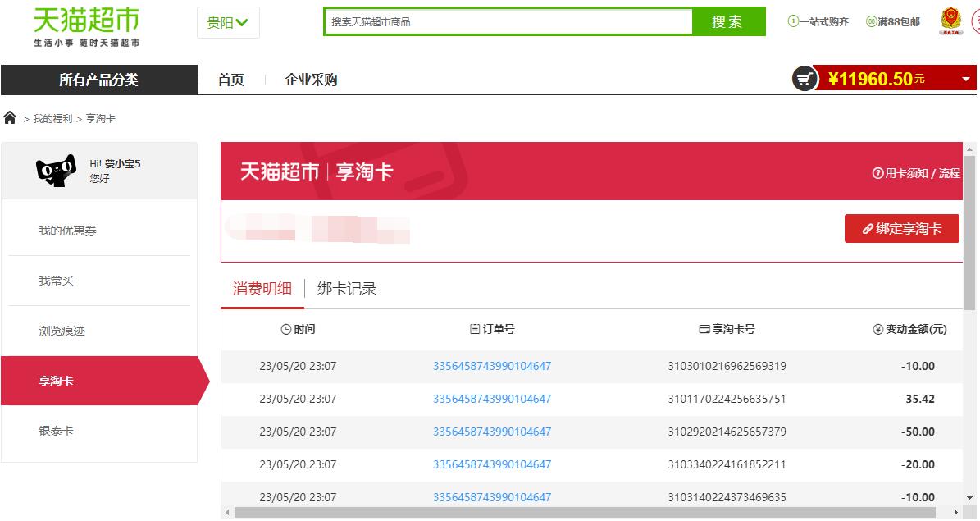
Task: Open order number in -35.42 row
Action: (x=493, y=399)
